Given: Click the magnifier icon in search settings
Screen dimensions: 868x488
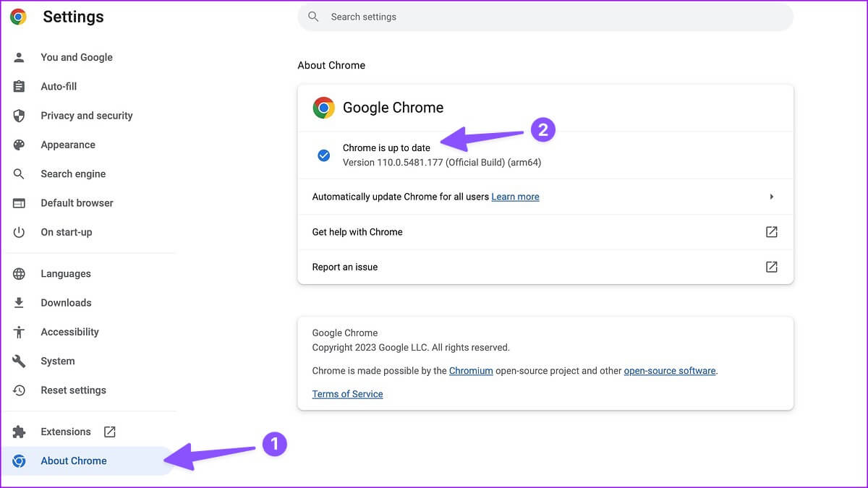Looking at the screenshot, I should click(x=313, y=17).
